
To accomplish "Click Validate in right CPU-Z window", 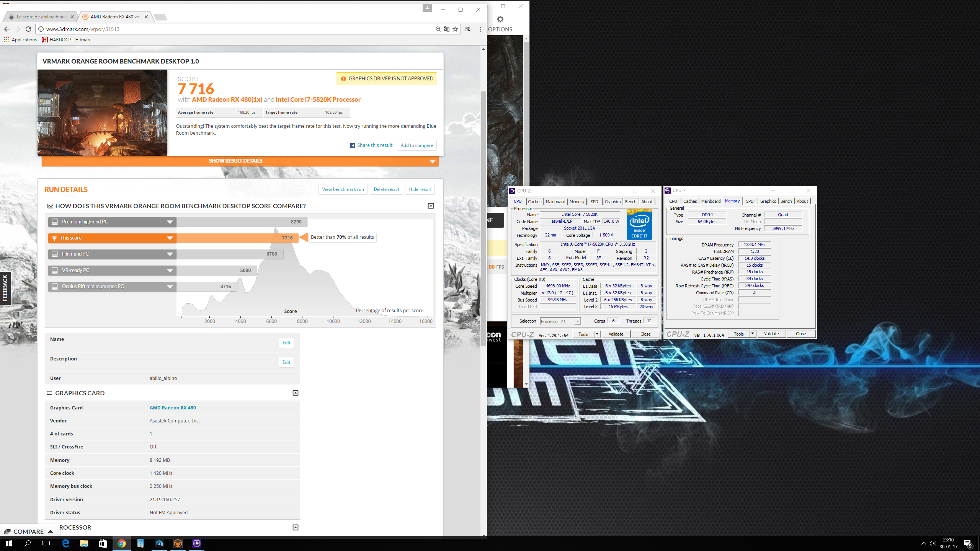I will 771,334.
